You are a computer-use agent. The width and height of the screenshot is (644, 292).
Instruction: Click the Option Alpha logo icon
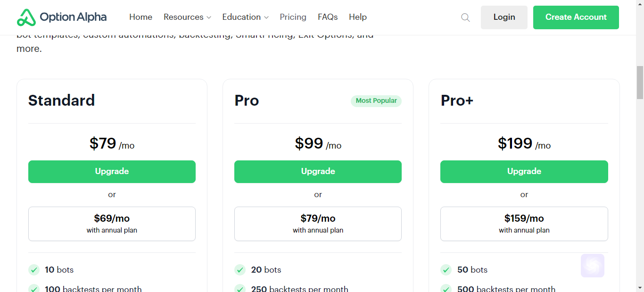click(x=26, y=17)
